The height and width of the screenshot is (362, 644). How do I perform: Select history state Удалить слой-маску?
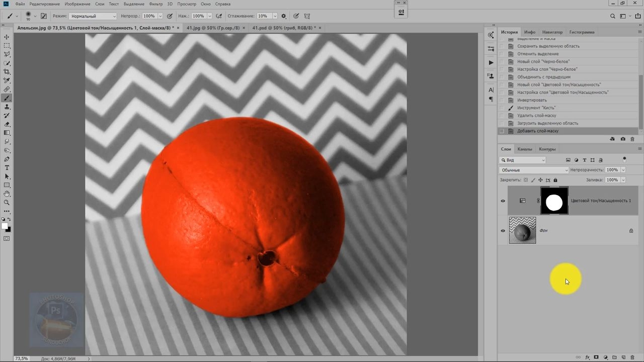click(537, 116)
